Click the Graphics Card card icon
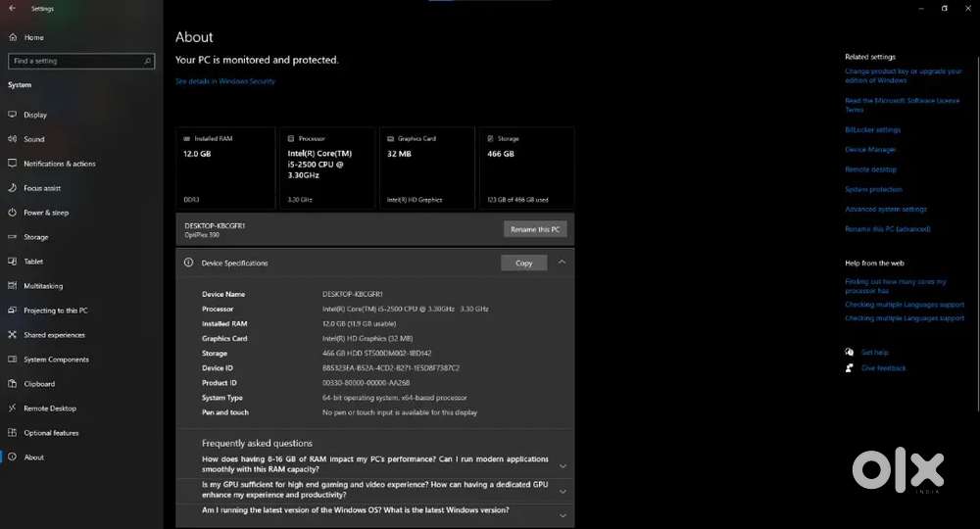Viewport: 980px width, 529px height. point(391,139)
